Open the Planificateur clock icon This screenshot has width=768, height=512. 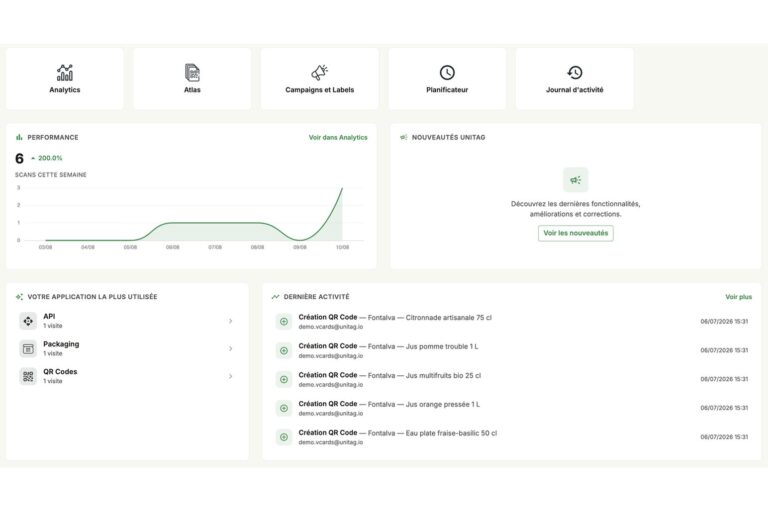447,73
